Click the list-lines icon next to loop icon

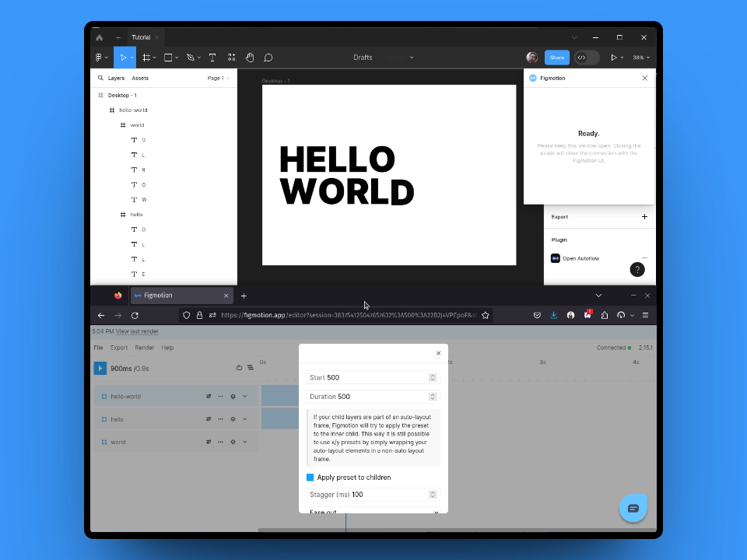250,368
